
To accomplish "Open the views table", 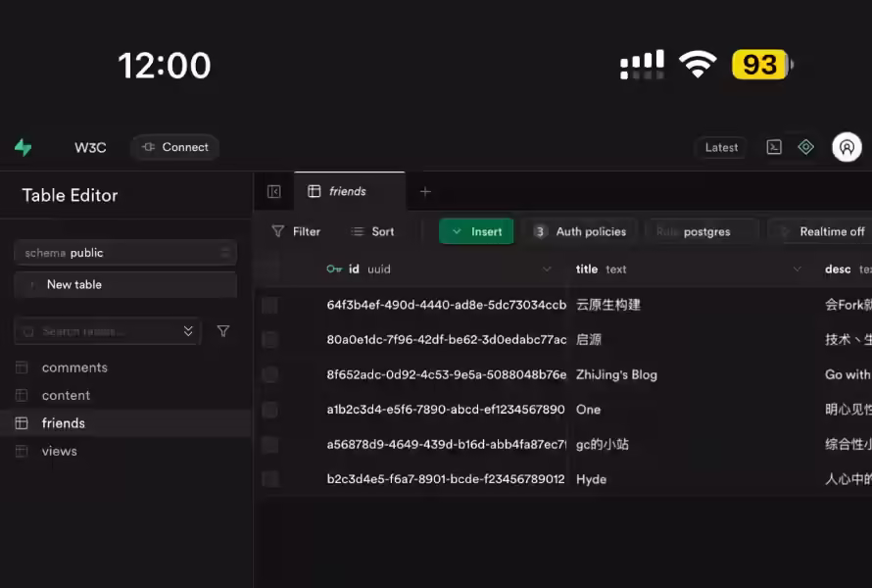I will point(59,451).
